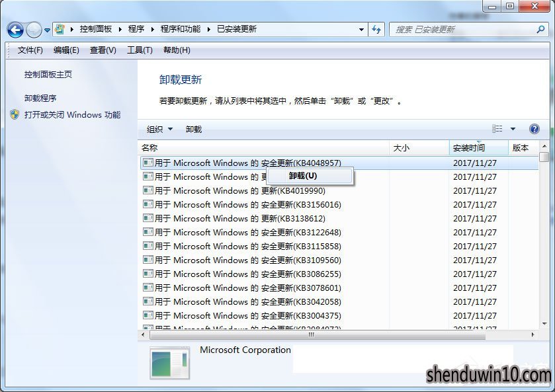Select the KB3004375 security update row

coord(339,315)
